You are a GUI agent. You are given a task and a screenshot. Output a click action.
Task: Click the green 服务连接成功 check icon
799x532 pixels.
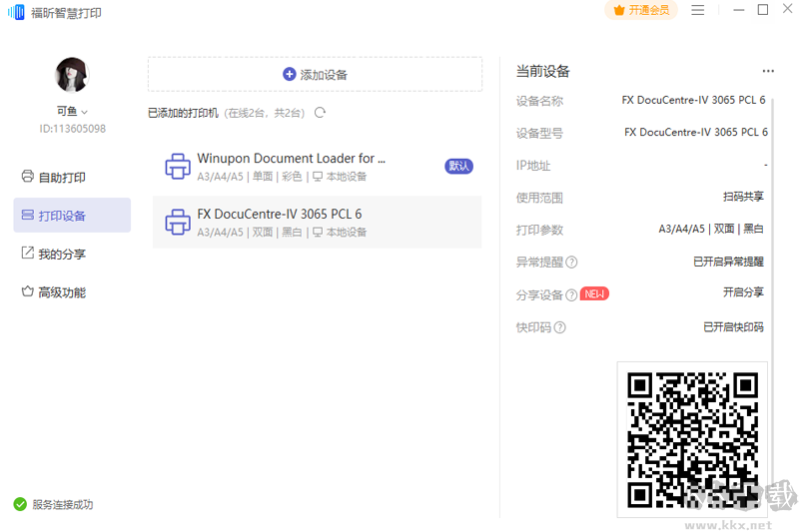pyautogui.click(x=20, y=504)
